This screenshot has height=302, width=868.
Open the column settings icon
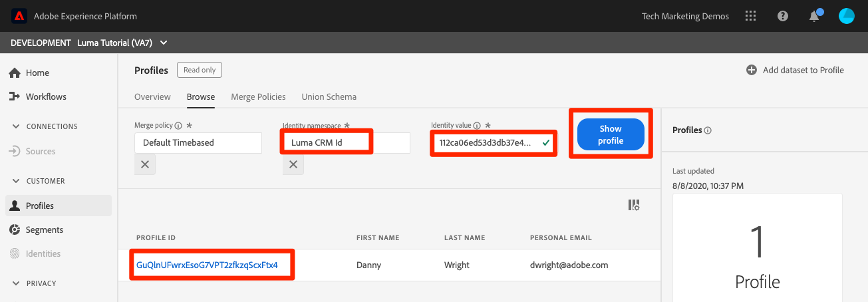[x=634, y=206]
